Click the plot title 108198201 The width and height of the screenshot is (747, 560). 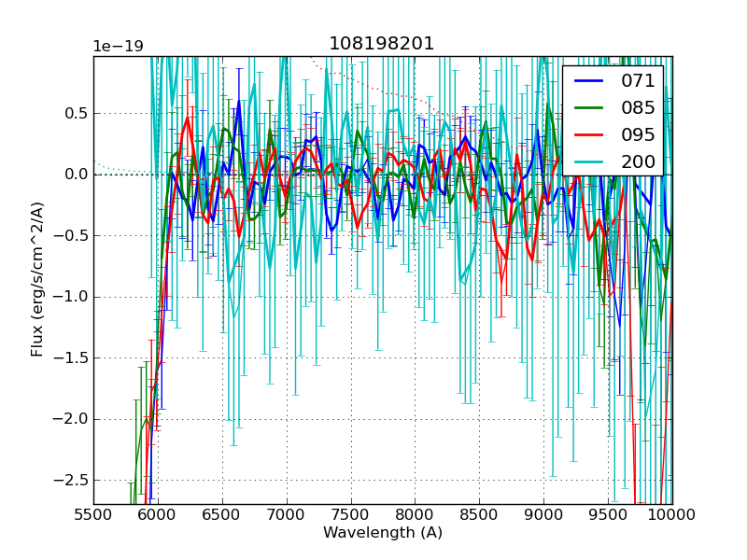pos(383,43)
